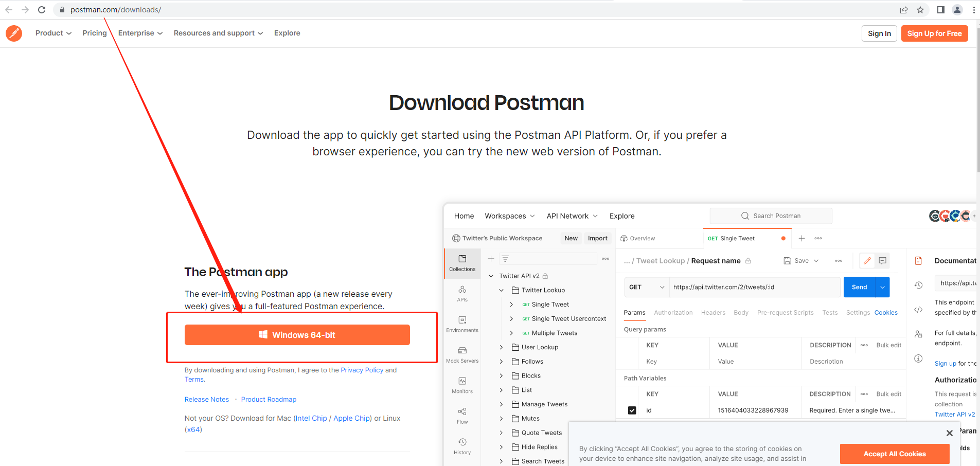Expand the User Lookup folder
This screenshot has height=466, width=980.
point(501,347)
